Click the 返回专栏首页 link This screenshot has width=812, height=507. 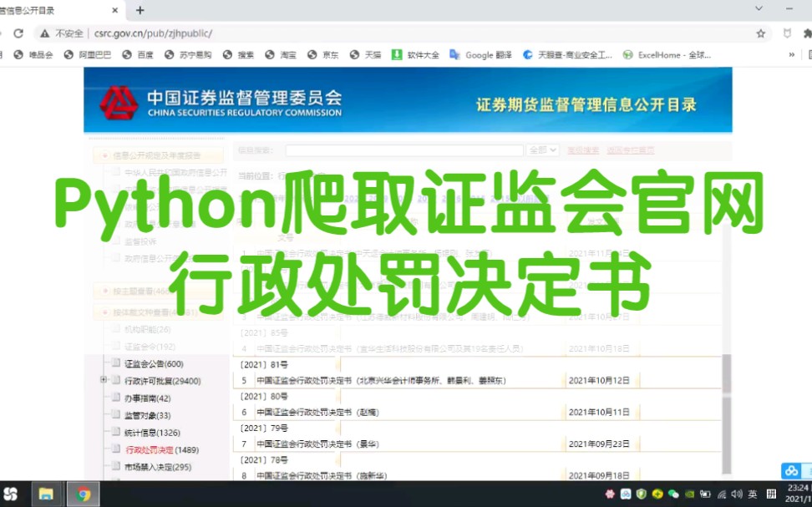pos(631,150)
